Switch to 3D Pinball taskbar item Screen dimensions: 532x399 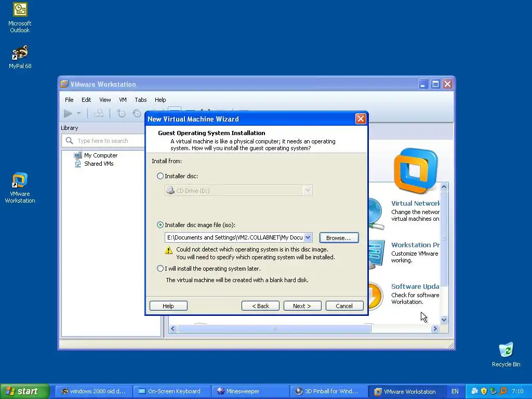tap(328, 391)
